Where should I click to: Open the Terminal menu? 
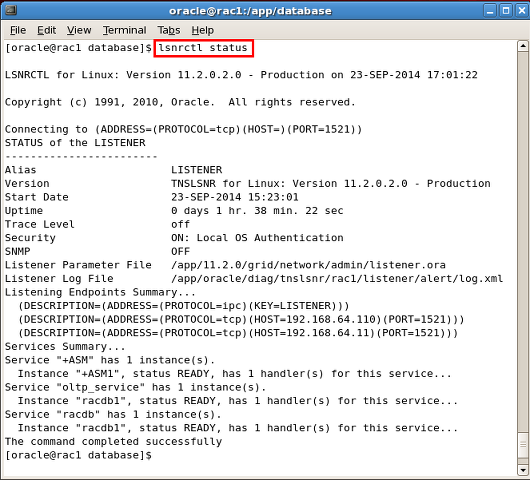[x=124, y=30]
